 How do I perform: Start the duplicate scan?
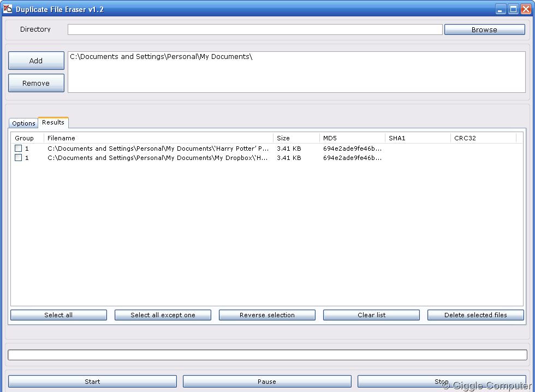tap(92, 382)
